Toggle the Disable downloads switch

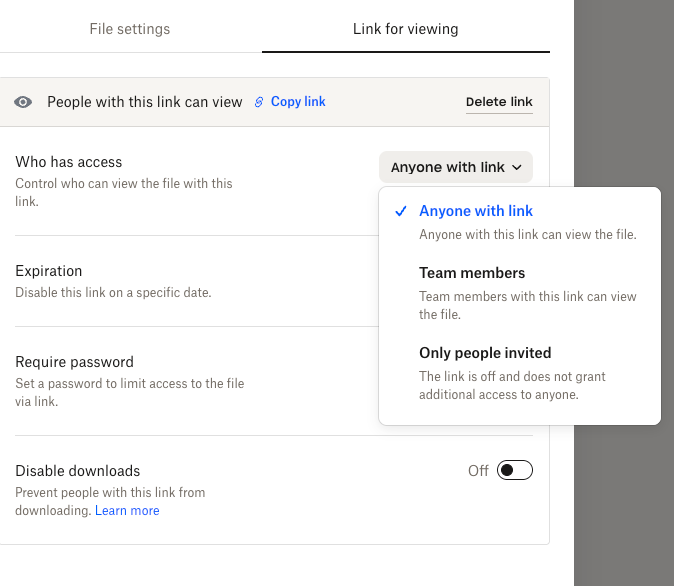(x=514, y=470)
